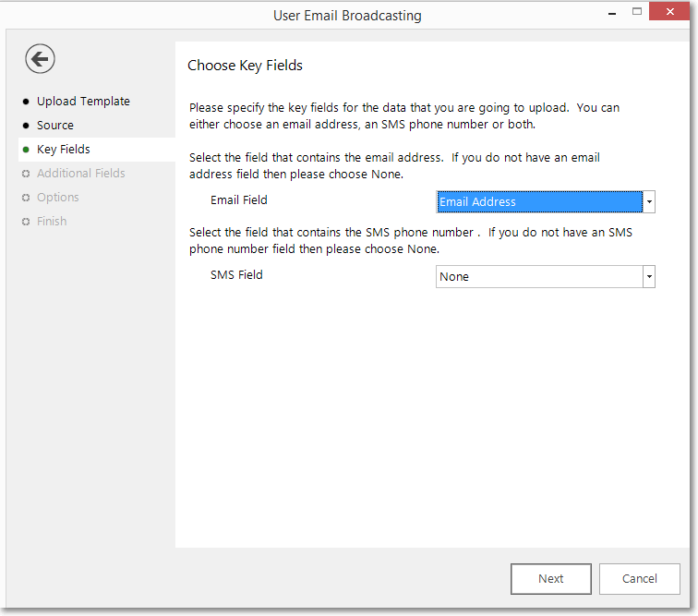The image size is (698, 616).
Task: Proceed with the Next button
Action: tap(551, 578)
